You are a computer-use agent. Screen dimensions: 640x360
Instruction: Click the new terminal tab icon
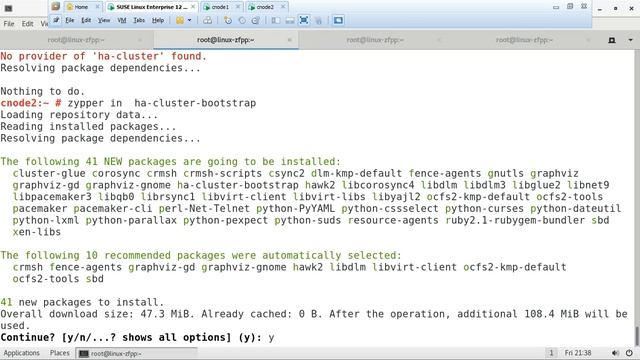612,40
